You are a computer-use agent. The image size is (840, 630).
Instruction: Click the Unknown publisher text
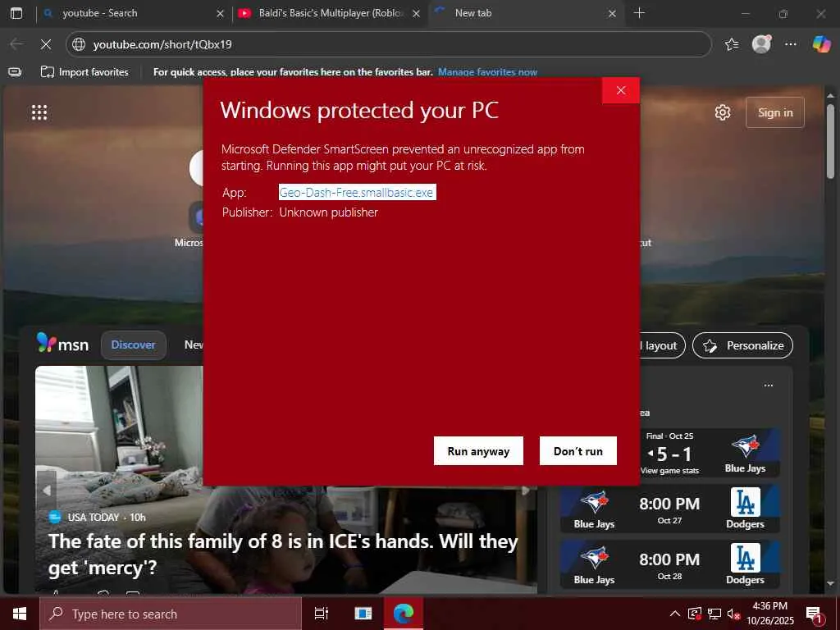pos(328,212)
